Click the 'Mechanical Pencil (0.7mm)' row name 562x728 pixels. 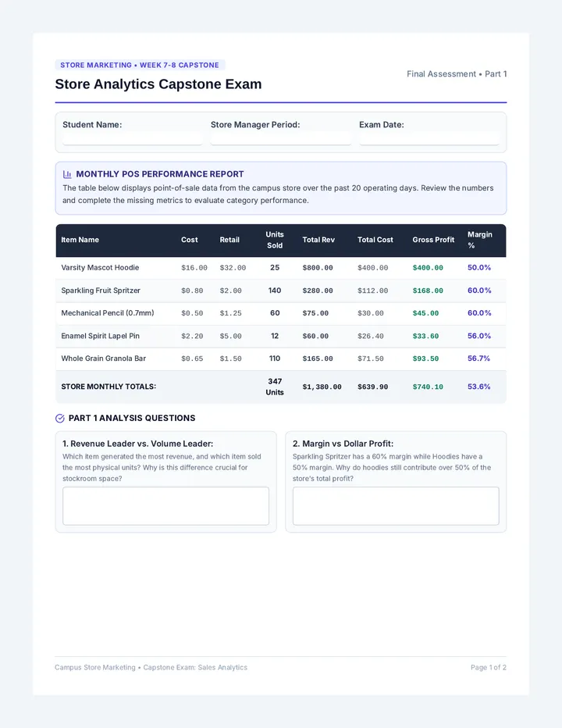pyautogui.click(x=108, y=313)
